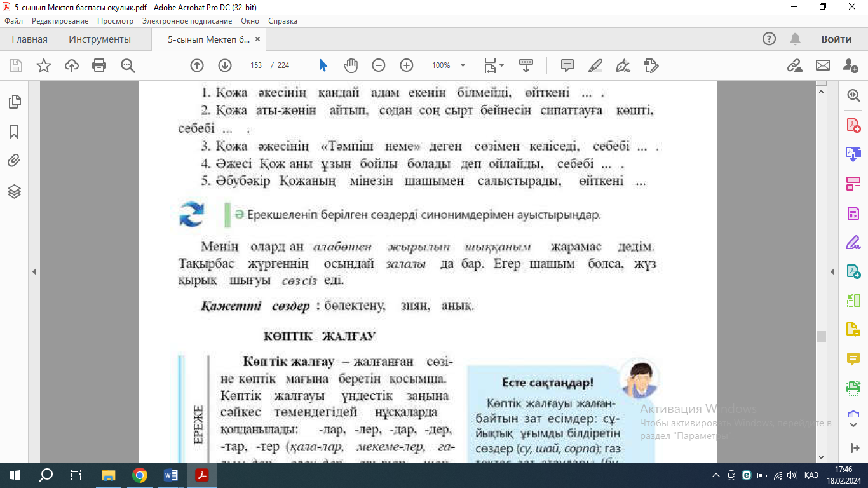Expand the left navigation pane arrow
The image size is (868, 488).
click(x=34, y=271)
